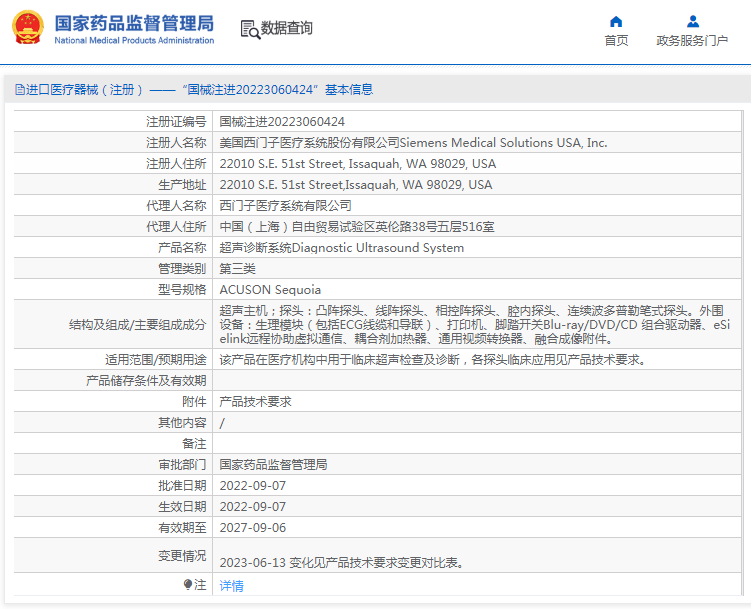Click the 审批部门 row label
Viewport: 751px width, 609px height.
click(x=182, y=465)
